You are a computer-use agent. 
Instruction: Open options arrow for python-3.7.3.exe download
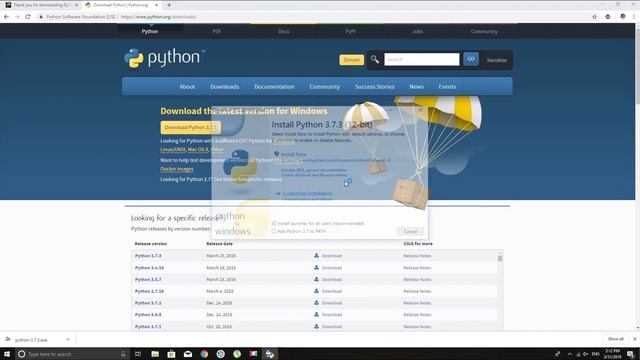point(68,340)
